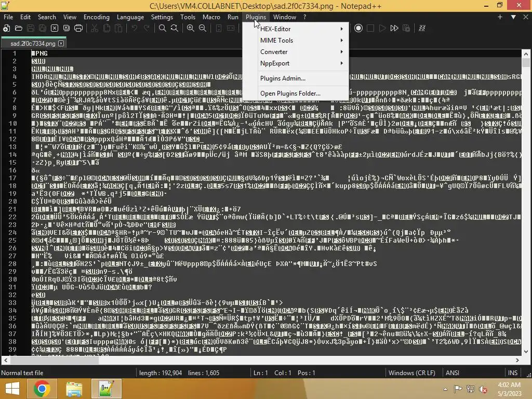Screen dimensions: 532x399
Task: Click the Print toolbar icon
Action: coord(78,28)
